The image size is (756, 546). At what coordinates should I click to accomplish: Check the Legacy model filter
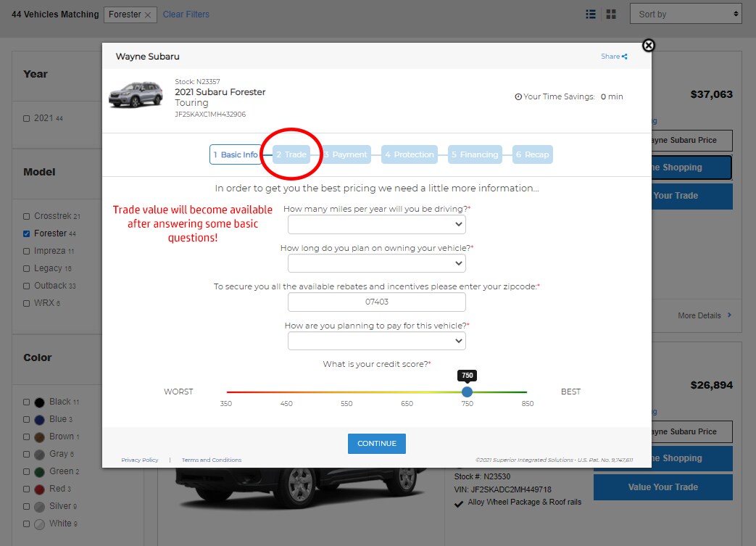pos(27,269)
